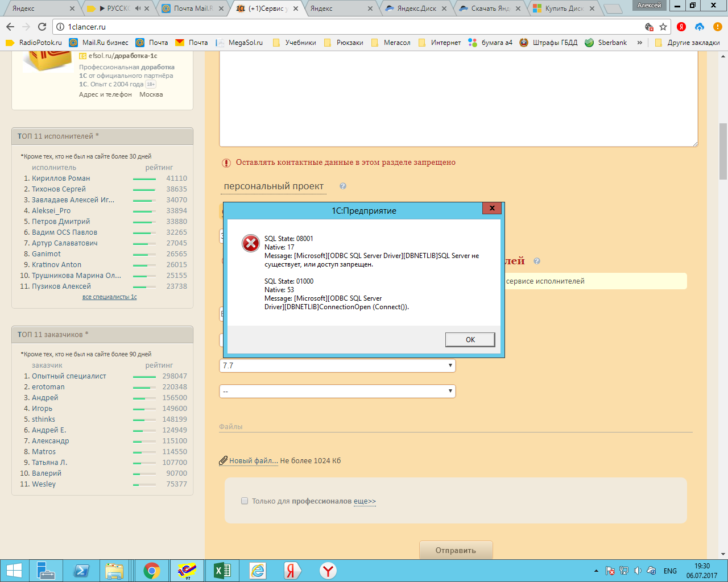Switch to the Яндекс.Диск tab
The height and width of the screenshot is (582, 728).
point(415,9)
